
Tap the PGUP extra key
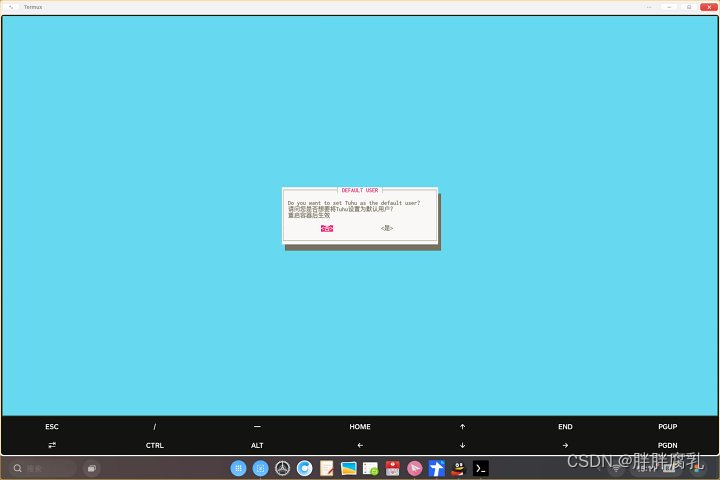pos(668,427)
